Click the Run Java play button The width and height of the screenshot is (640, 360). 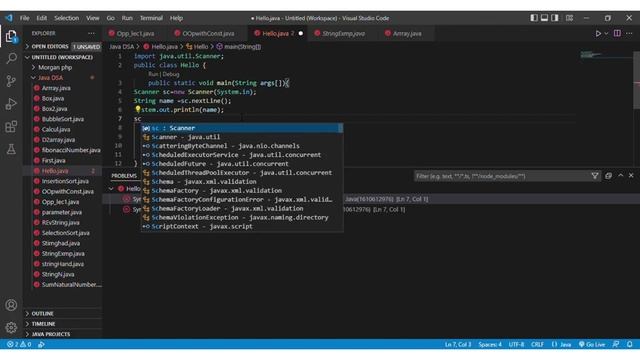(598, 33)
